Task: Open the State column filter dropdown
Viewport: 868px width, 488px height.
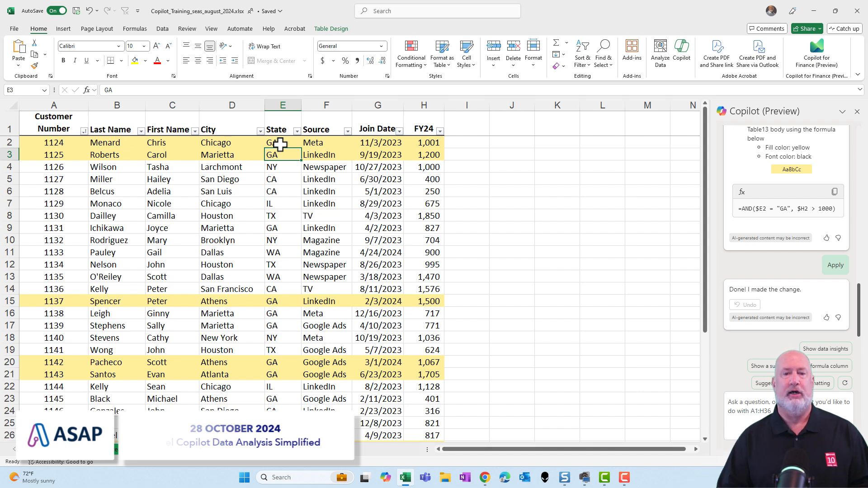Action: pyautogui.click(x=297, y=131)
